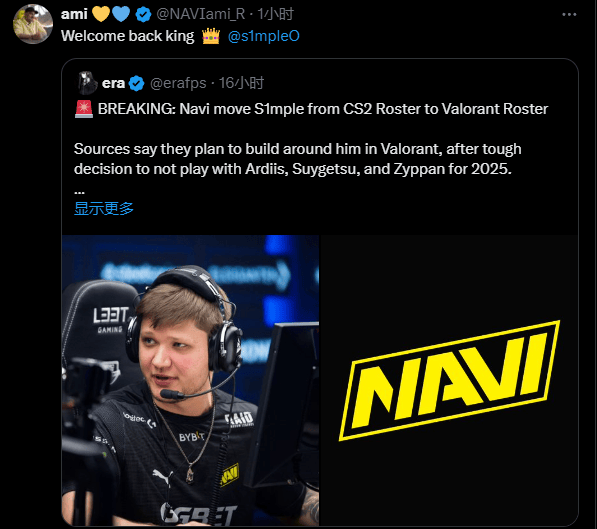The height and width of the screenshot is (529, 597).
Task: Click the blue heart emoji beside ami
Action: (x=121, y=14)
